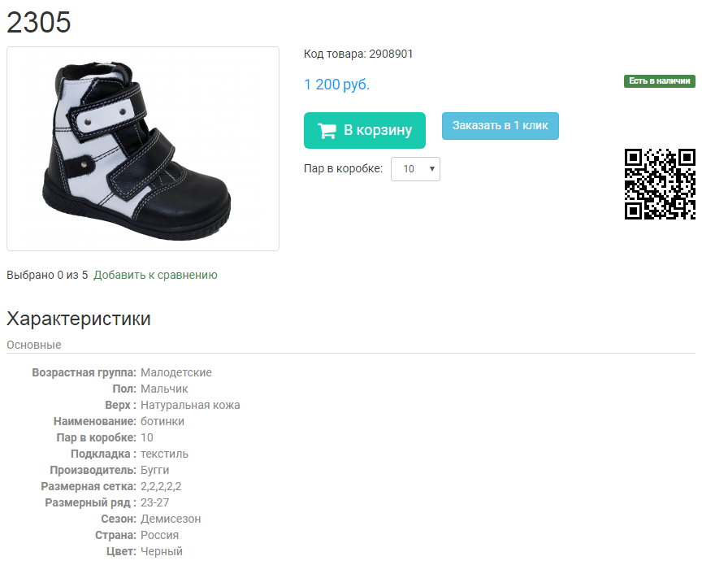Open the Пар в коробке dropdown

click(x=415, y=169)
